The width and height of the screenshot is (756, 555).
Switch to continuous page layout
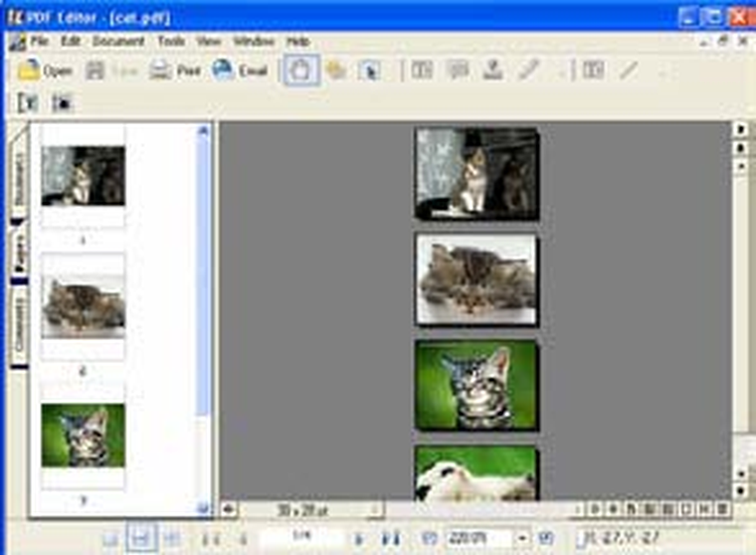pos(141,538)
